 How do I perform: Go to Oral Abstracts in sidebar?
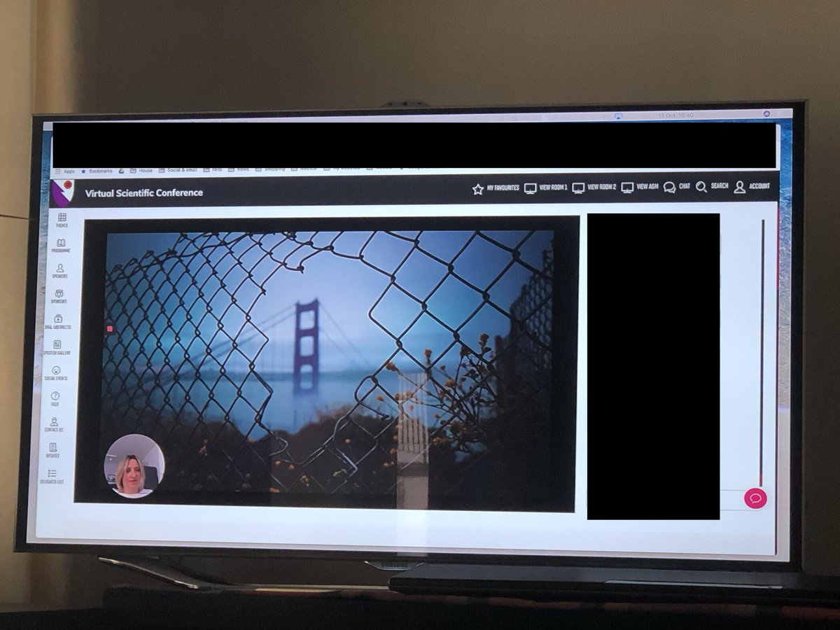(x=58, y=322)
